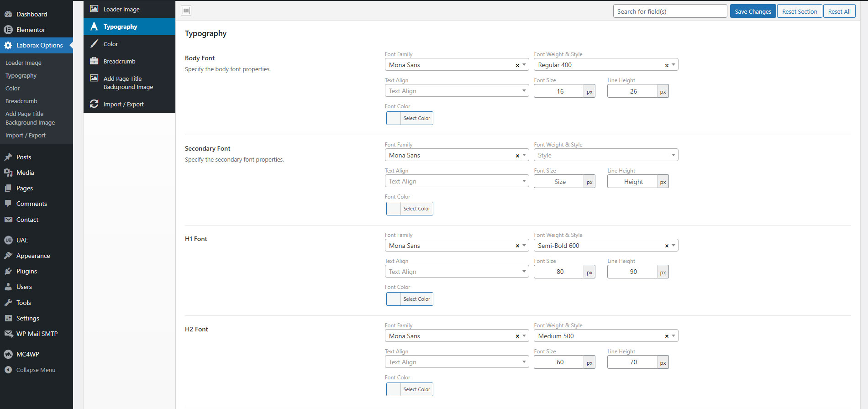Image resolution: width=868 pixels, height=409 pixels.
Task: Click the Reset Section button
Action: (x=799, y=11)
